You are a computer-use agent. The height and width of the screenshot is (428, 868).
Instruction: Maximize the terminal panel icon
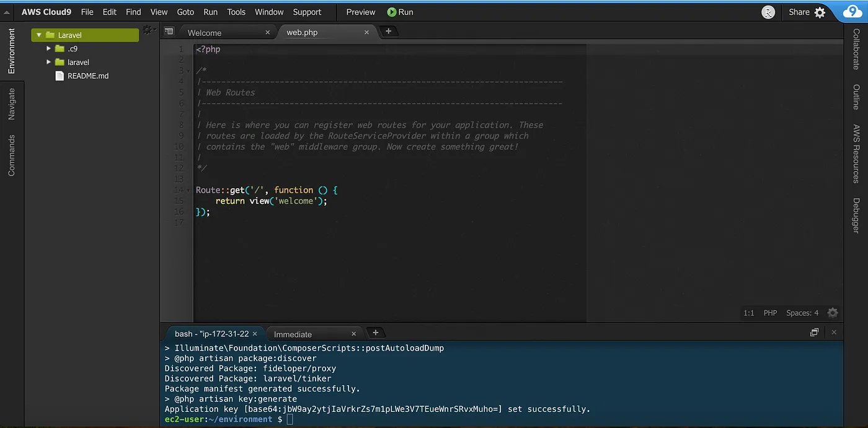[814, 333]
